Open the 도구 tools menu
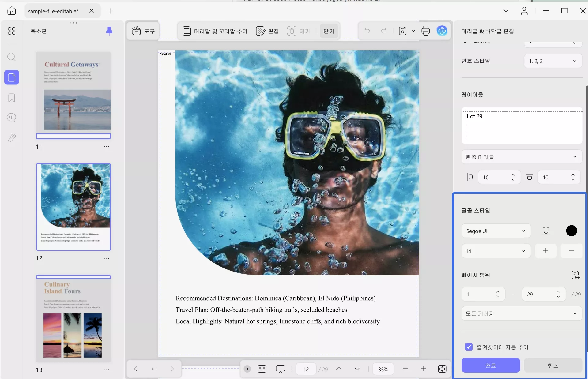This screenshot has height=379, width=588. 143,31
